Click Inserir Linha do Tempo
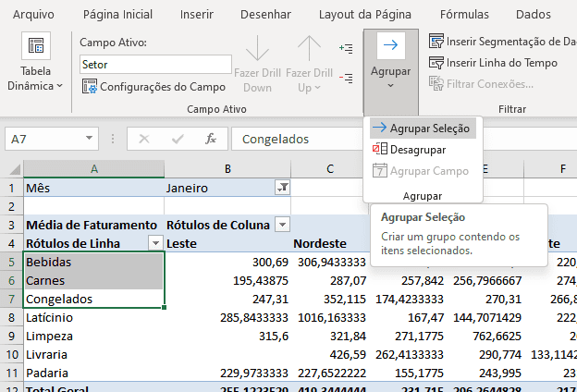This screenshot has width=577, height=392. click(493, 63)
